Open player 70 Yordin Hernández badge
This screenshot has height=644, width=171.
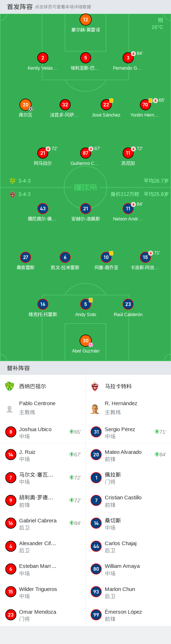(x=145, y=105)
